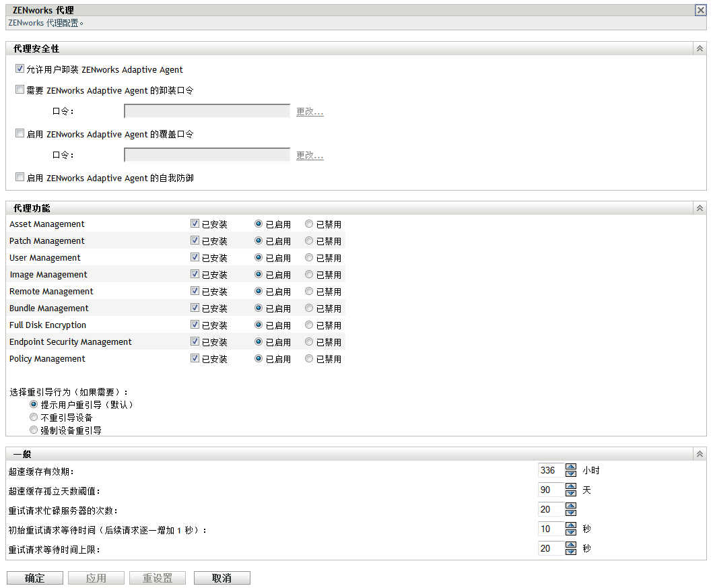Increase 重试请求等待时间上限 with up arrow
This screenshot has height=588, width=713.
point(571,545)
